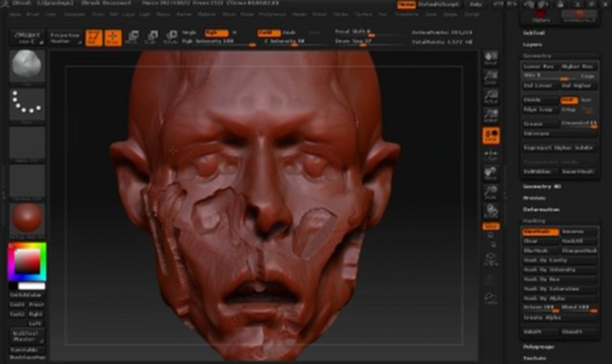Toggle the Rgb channel button
Screen dimensions: 612x364
216,33
